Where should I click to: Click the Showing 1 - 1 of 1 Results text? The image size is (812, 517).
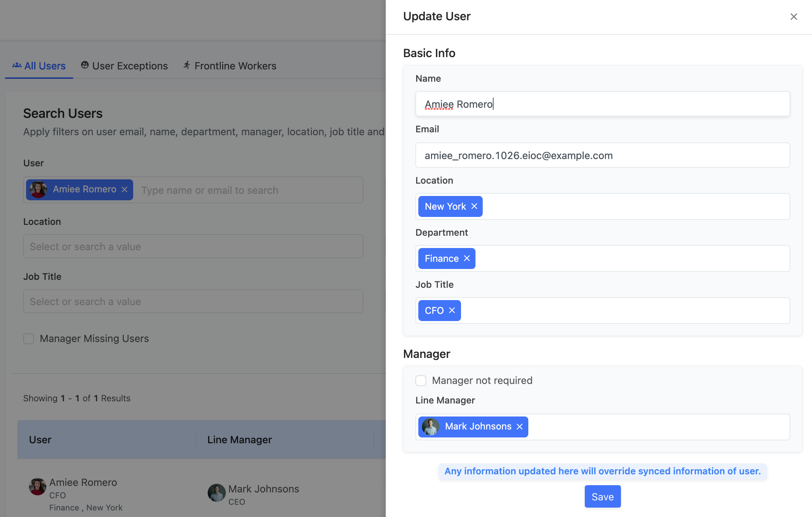pyautogui.click(x=77, y=398)
